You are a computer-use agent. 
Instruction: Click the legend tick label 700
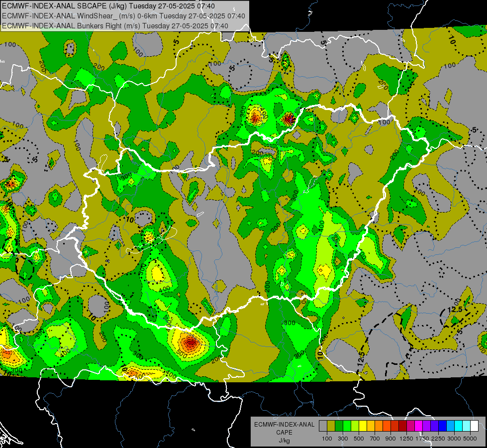[x=375, y=439]
